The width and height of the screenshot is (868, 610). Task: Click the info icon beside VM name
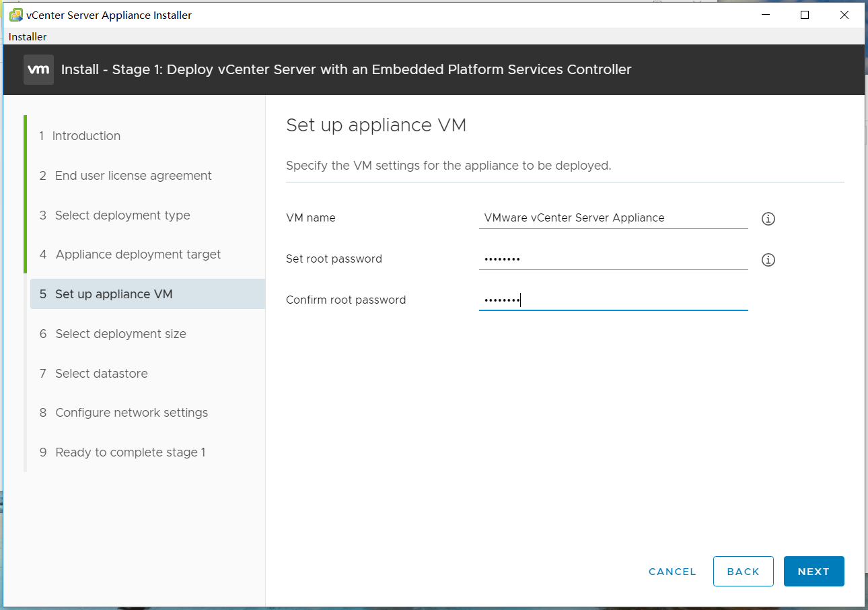click(768, 219)
